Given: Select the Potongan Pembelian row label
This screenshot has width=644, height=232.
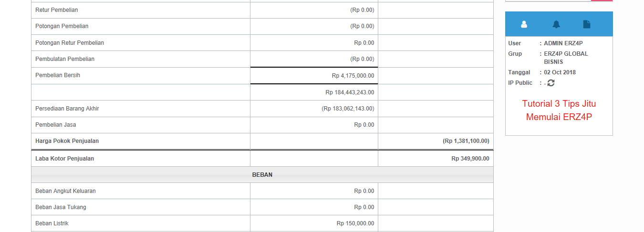Looking at the screenshot, I should coord(62,26).
